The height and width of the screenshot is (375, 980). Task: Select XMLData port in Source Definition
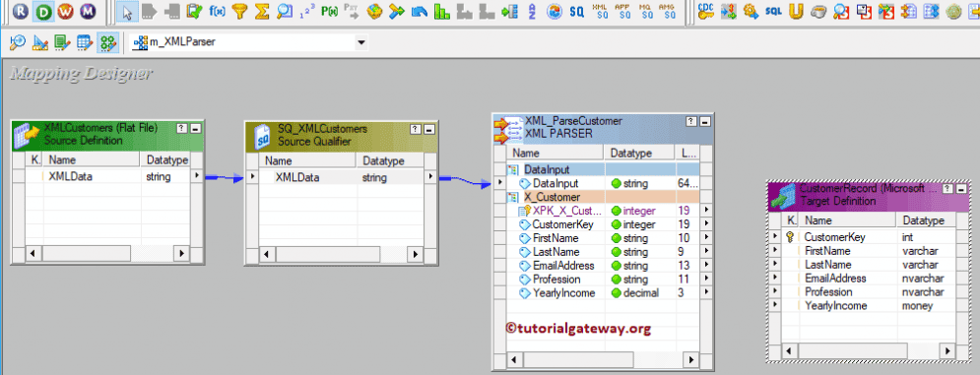[x=70, y=177]
